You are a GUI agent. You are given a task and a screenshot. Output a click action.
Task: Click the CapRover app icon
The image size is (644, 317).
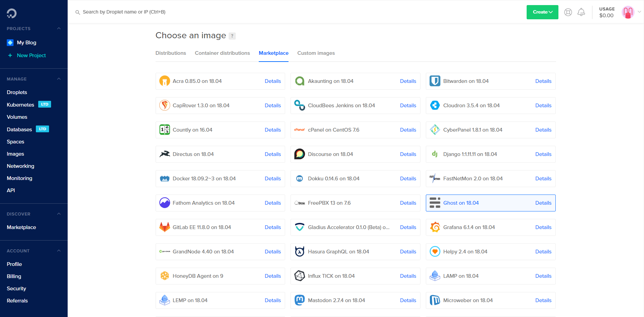(x=165, y=106)
